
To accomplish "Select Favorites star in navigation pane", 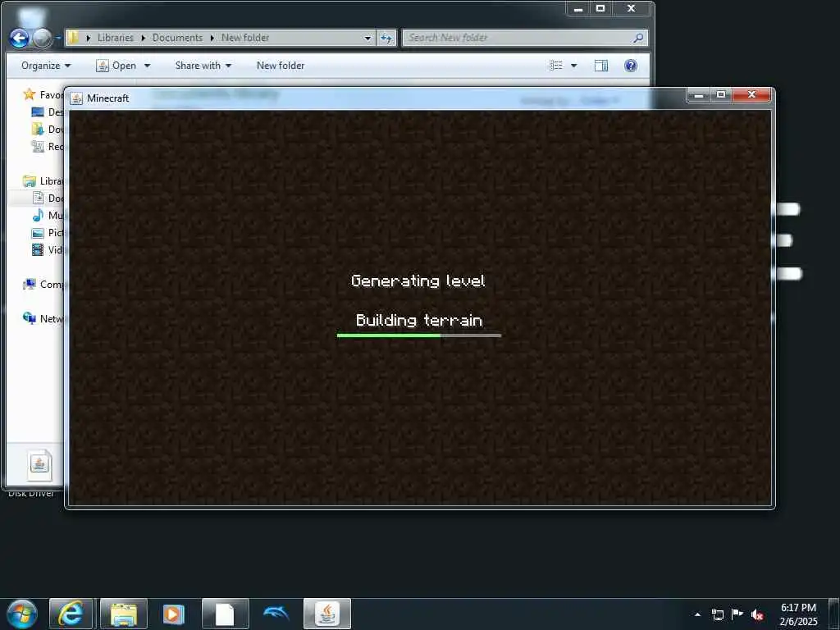I will pyautogui.click(x=30, y=95).
